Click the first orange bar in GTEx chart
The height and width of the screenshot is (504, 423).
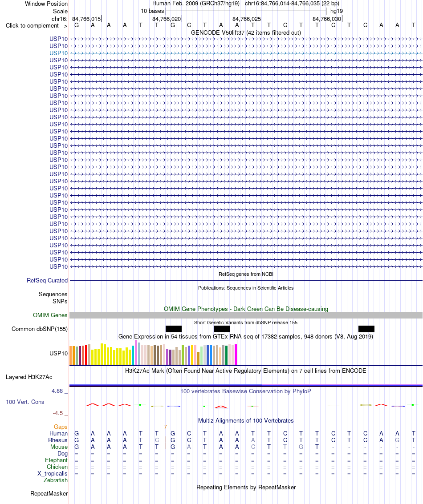pyautogui.click(x=71, y=355)
